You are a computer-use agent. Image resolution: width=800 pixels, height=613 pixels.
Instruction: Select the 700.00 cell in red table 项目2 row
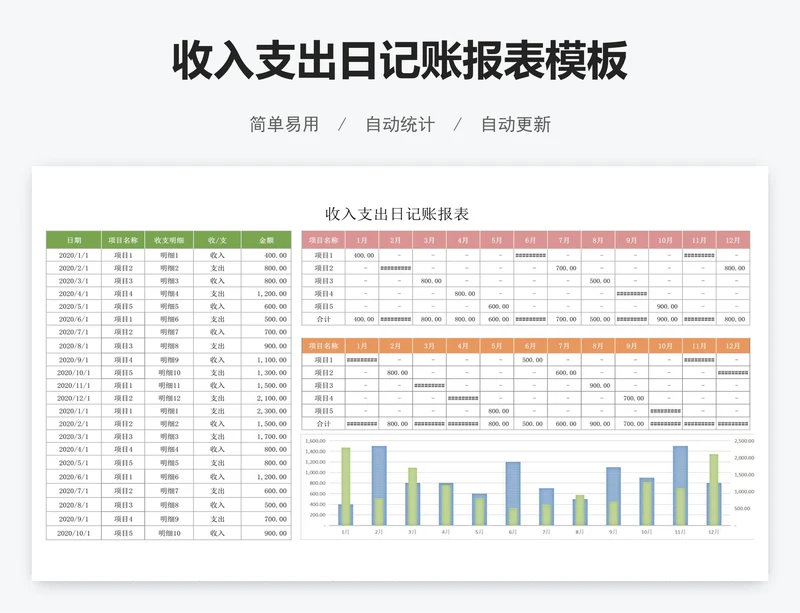pyautogui.click(x=564, y=268)
